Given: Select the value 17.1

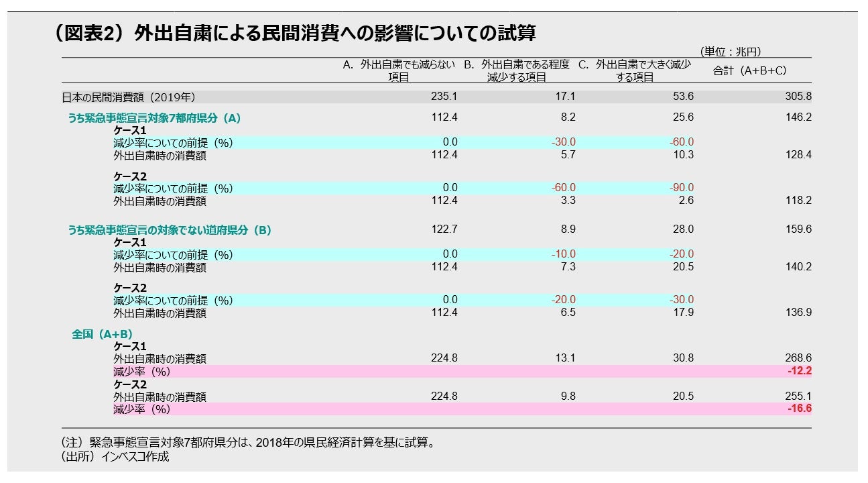Looking at the screenshot, I should coord(566,97).
